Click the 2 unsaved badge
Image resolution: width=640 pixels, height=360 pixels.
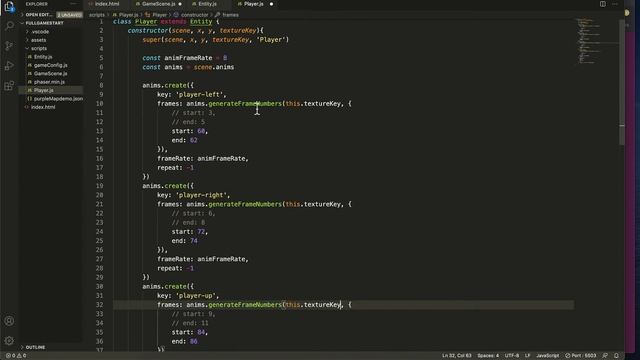pos(69,15)
